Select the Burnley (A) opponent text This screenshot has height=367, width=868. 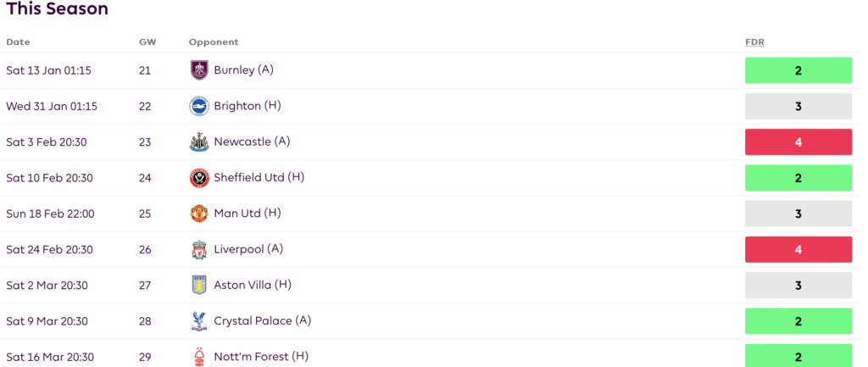pos(243,70)
